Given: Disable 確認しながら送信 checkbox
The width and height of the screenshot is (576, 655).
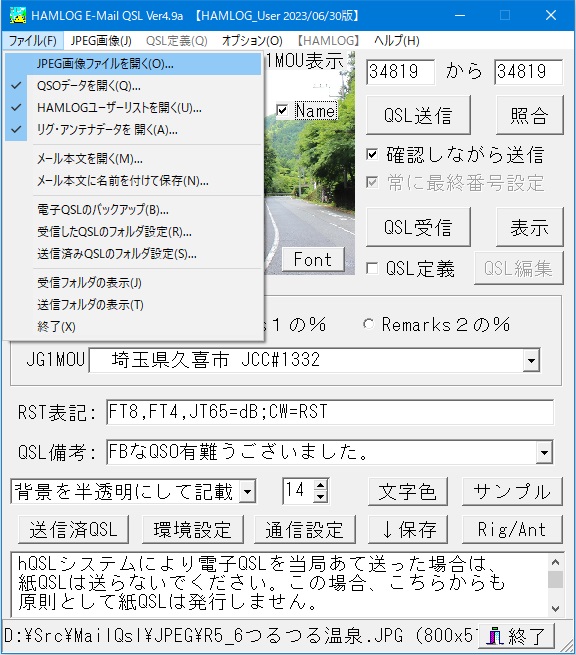Looking at the screenshot, I should coord(372,154).
